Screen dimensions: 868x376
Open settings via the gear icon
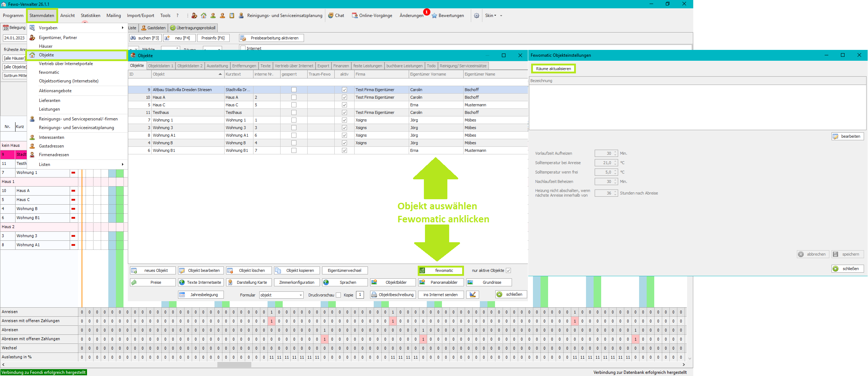[x=477, y=16]
